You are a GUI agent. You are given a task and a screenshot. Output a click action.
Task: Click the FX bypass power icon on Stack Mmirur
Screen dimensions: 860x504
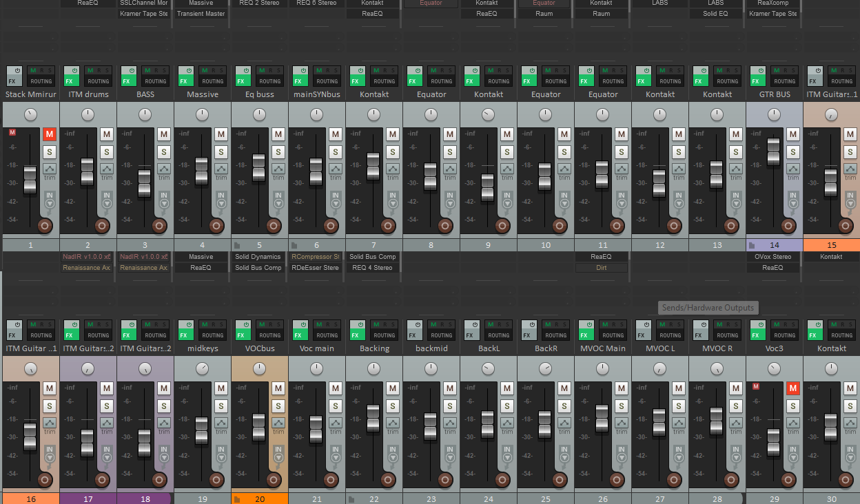tap(17, 70)
